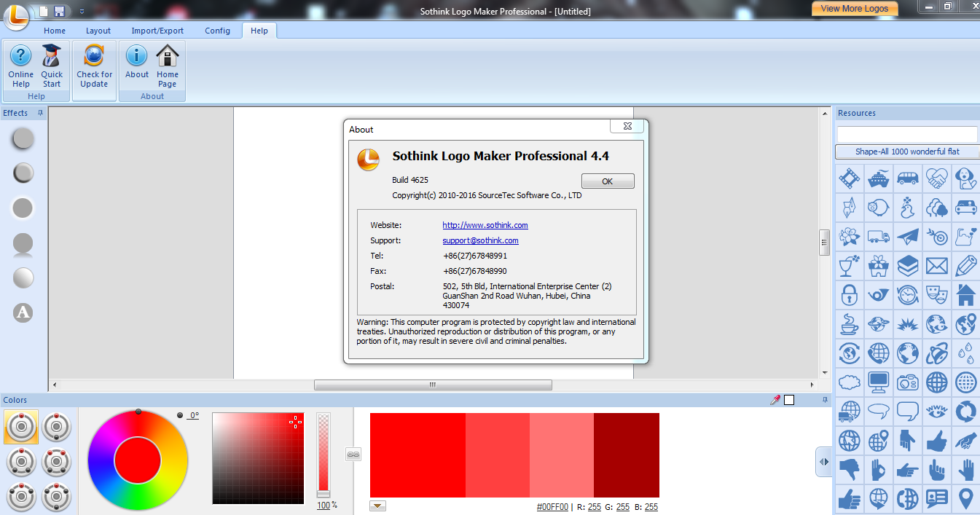Screen dimensions: 980x515
Task: Insert the bus shape
Action: [908, 178]
